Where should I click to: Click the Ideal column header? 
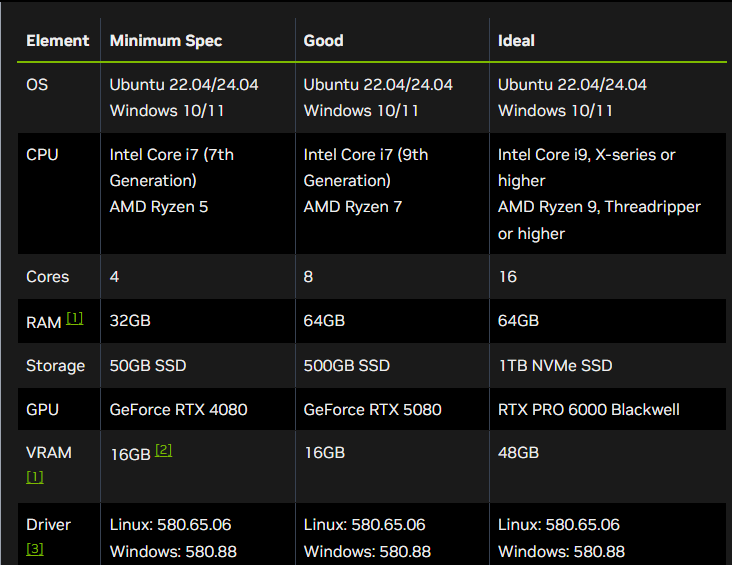coord(516,41)
